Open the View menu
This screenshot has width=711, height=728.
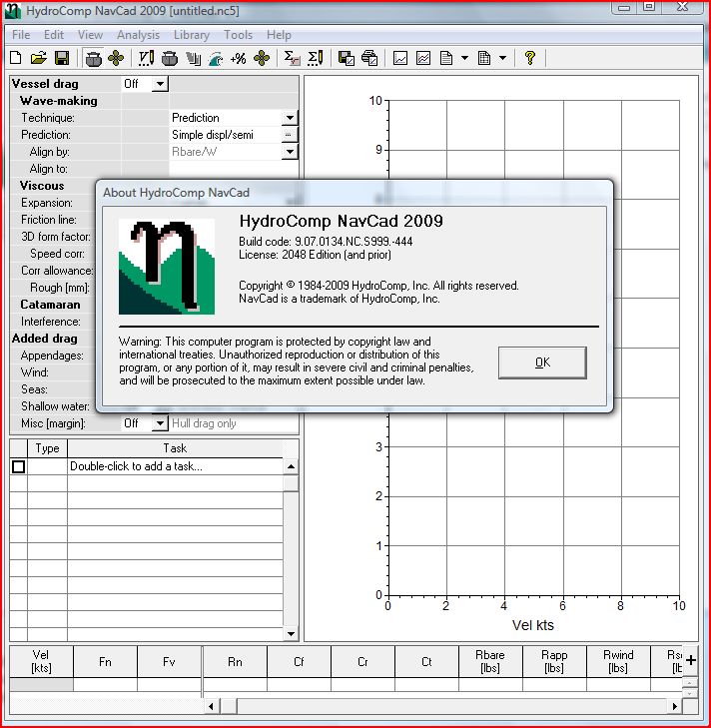[x=90, y=35]
